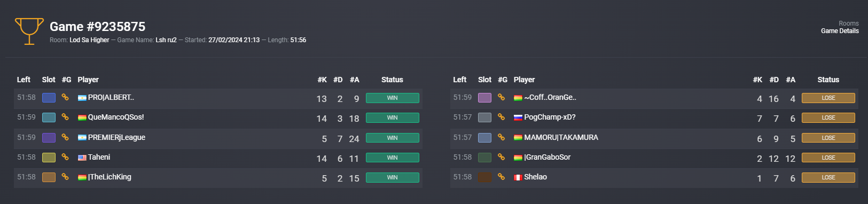Open the Rooms breadcrumb link
The width and height of the screenshot is (868, 204).
(x=848, y=23)
